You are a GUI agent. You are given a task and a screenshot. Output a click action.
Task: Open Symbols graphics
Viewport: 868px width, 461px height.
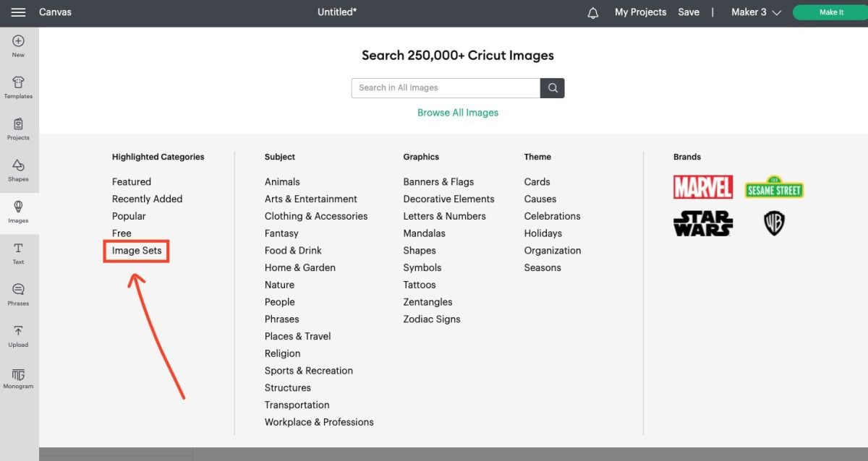tap(422, 268)
